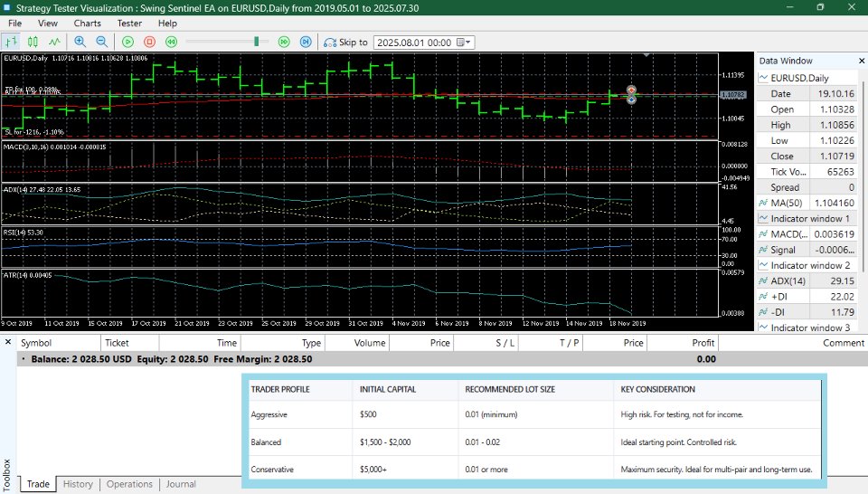868x494 pixels.
Task: Open the calendar dropdown for Skip to date
Action: point(464,43)
